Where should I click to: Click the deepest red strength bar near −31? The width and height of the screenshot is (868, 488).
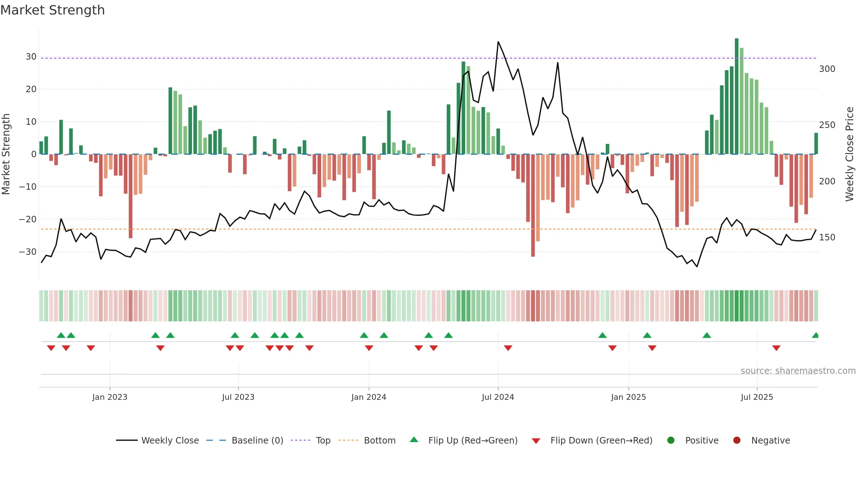(533, 205)
